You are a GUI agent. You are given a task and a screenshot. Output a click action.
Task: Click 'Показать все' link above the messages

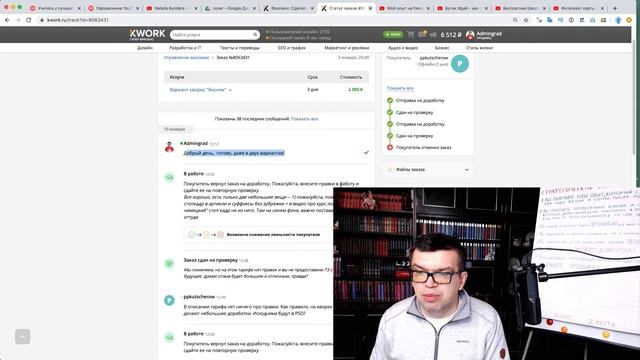click(304, 119)
